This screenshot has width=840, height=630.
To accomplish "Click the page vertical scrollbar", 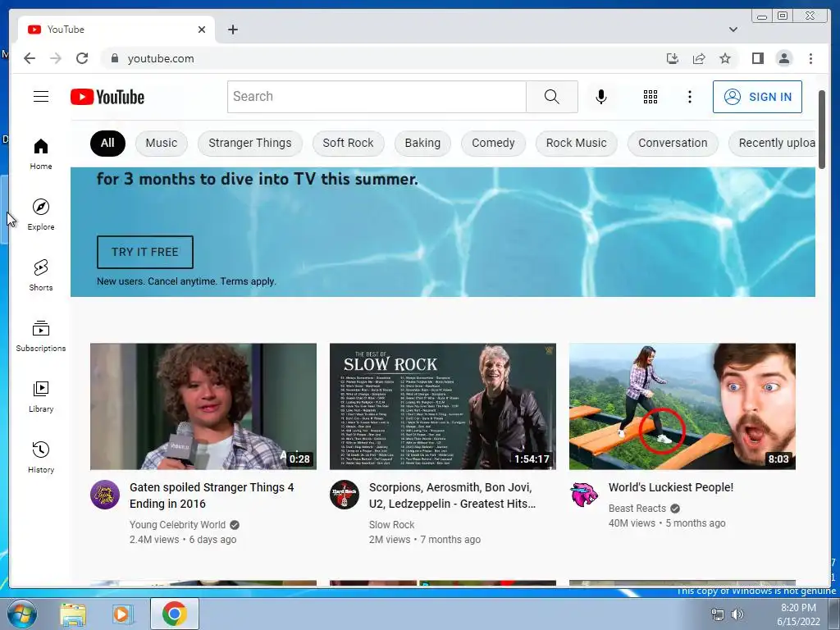I will (x=822, y=130).
